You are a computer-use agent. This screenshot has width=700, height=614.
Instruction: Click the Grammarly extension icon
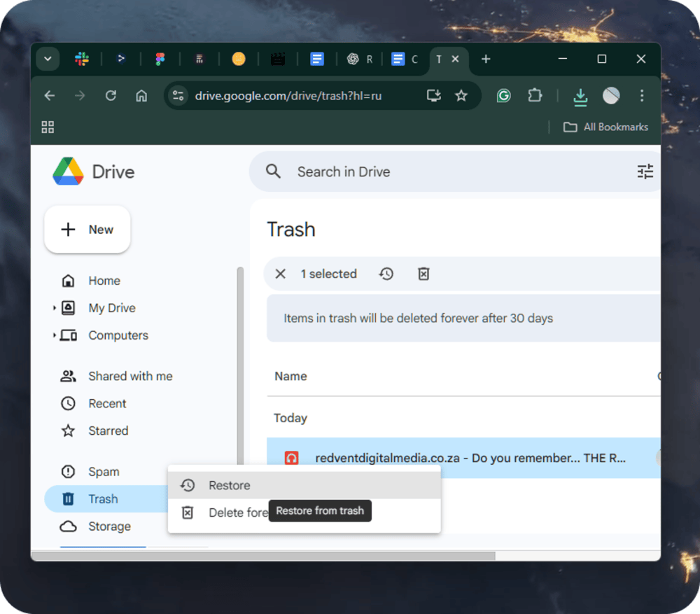point(503,96)
